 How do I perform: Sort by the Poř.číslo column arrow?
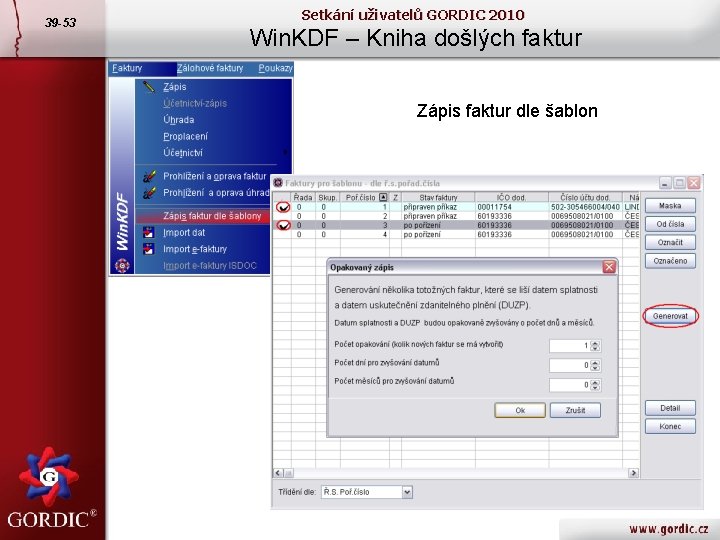pyautogui.click(x=383, y=197)
